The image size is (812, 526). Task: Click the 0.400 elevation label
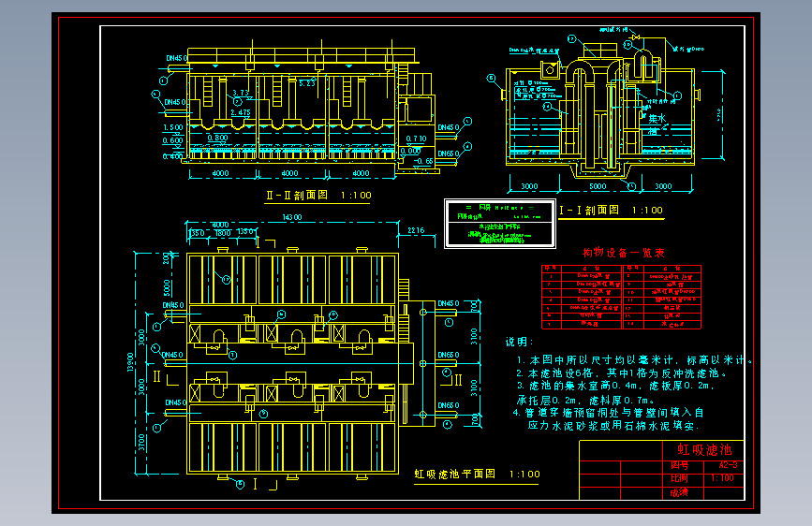pos(173,155)
